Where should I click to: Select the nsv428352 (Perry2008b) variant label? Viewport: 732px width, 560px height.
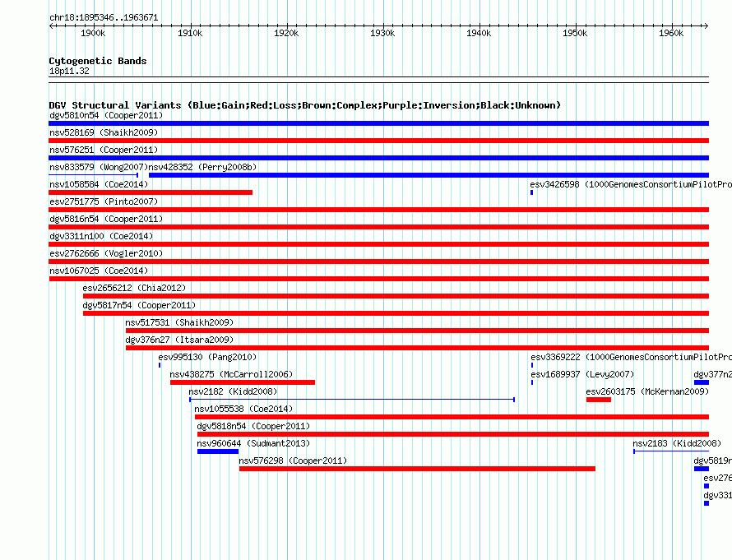click(202, 167)
